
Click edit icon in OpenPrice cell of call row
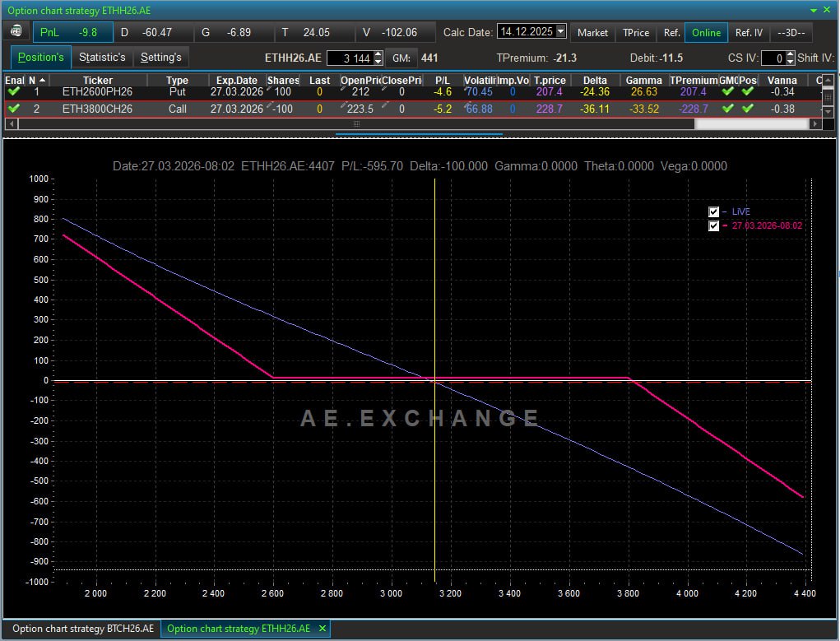coord(343,106)
